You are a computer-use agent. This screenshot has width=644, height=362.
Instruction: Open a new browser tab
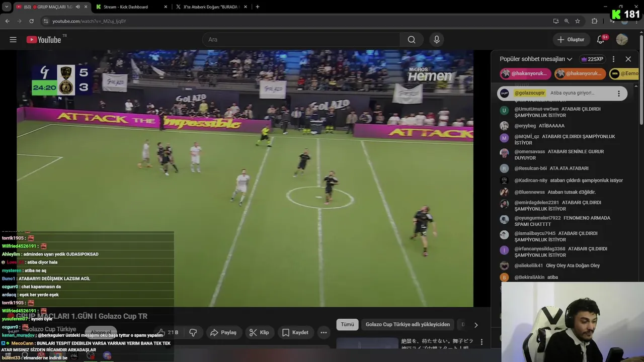point(257,7)
